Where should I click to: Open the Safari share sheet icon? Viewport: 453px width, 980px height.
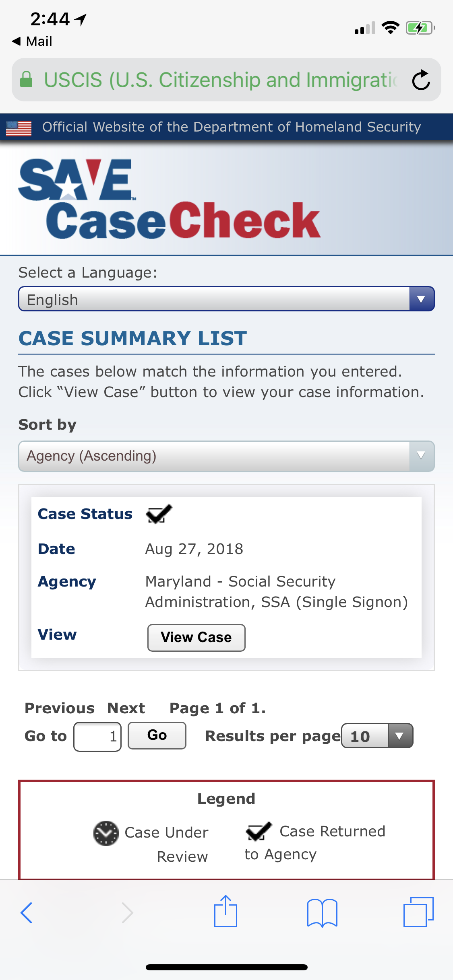(x=225, y=911)
